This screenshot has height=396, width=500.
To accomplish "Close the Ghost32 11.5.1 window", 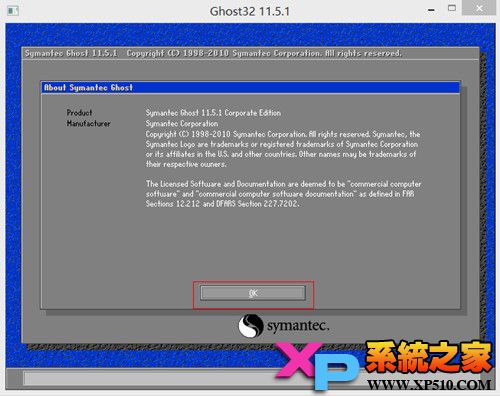I will 479,8.
